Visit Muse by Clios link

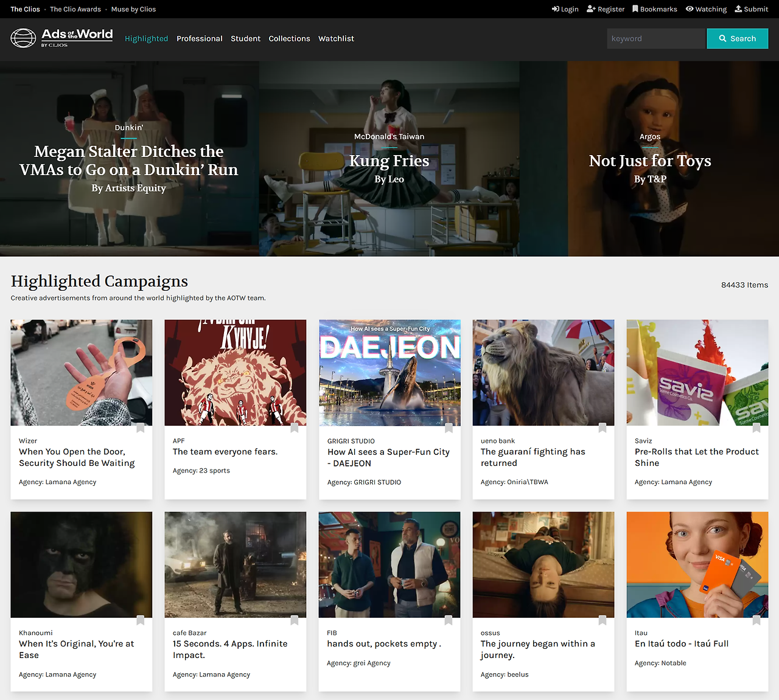pos(133,9)
